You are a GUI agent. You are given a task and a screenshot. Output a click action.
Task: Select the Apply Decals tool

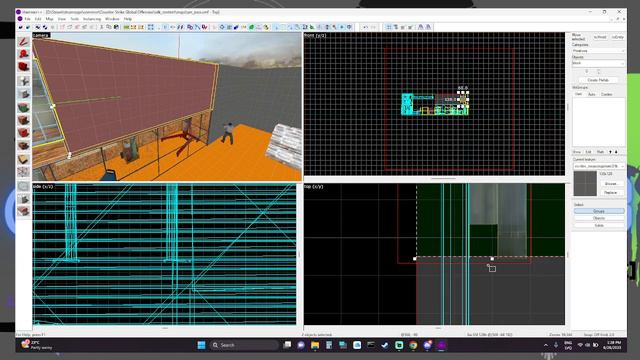[x=23, y=133]
